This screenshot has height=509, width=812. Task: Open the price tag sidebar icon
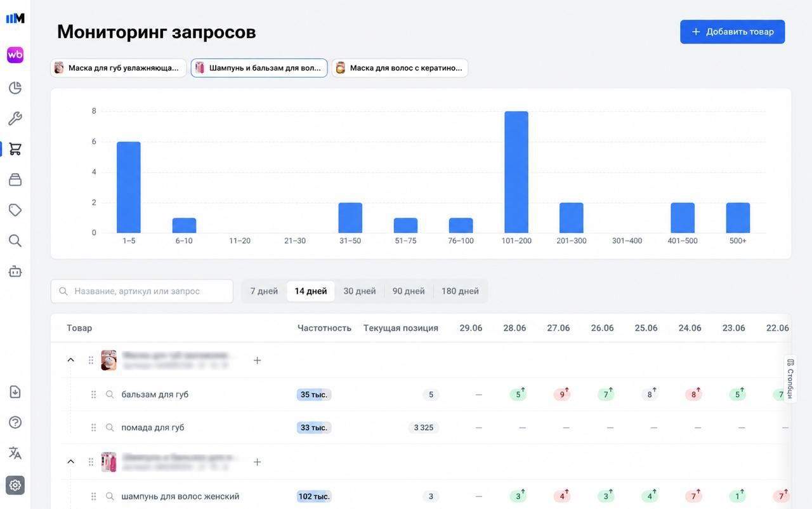pyautogui.click(x=15, y=210)
